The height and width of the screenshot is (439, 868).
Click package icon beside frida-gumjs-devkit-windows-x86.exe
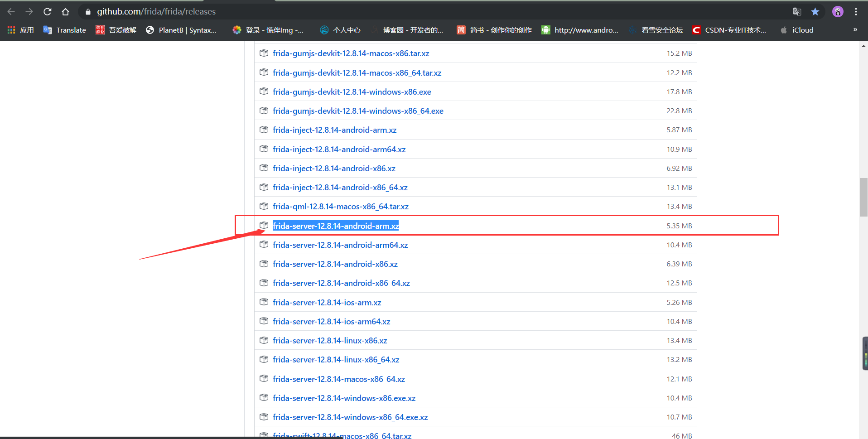coord(264,92)
